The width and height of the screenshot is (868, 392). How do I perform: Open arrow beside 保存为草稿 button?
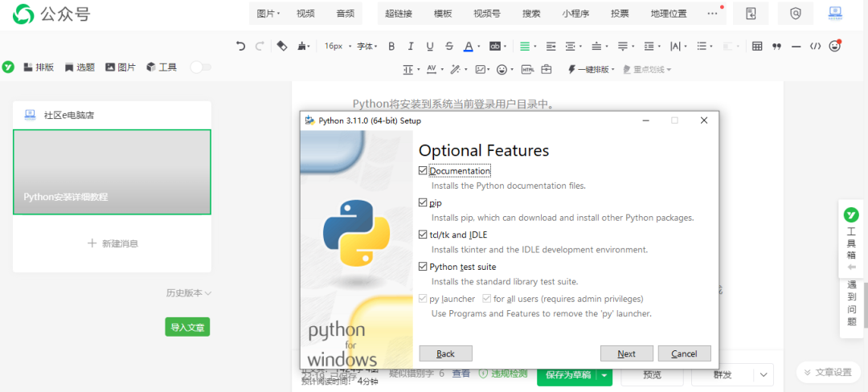tap(604, 375)
